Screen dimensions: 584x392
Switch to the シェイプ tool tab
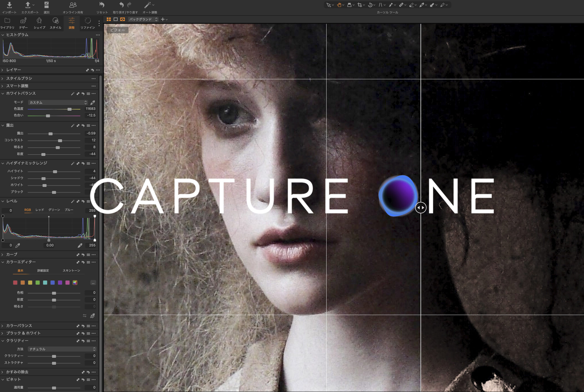click(39, 23)
